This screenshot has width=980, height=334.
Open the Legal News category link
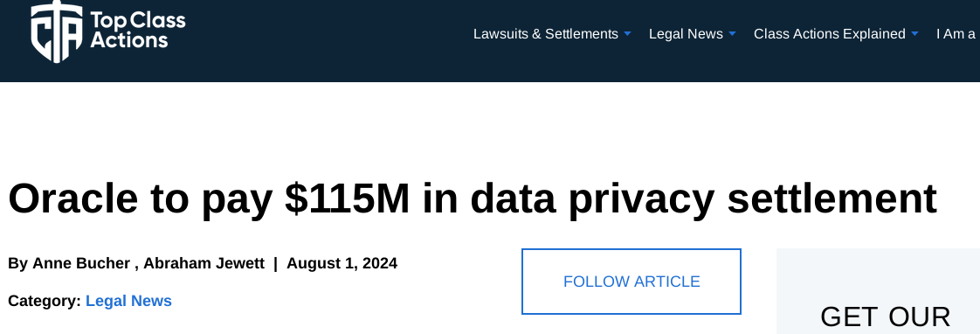[x=128, y=301]
